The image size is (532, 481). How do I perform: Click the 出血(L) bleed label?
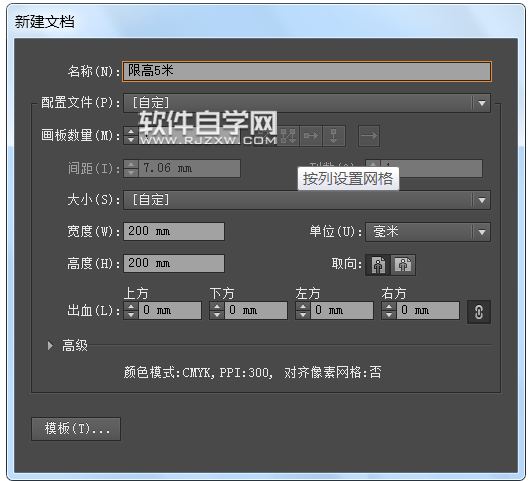(x=93, y=310)
